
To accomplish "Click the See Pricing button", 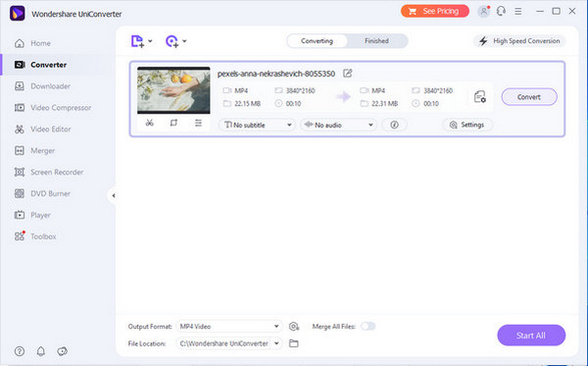I will 434,11.
